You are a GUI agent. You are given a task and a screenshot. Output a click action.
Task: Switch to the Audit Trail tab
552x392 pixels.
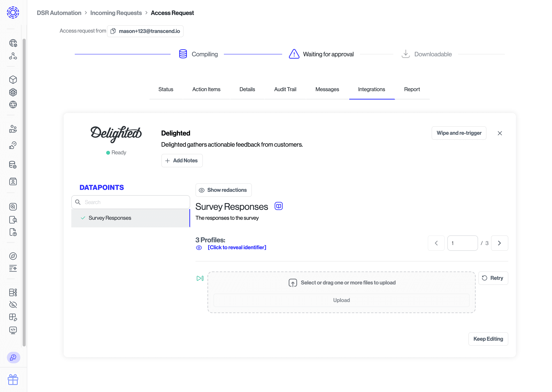[x=285, y=89]
